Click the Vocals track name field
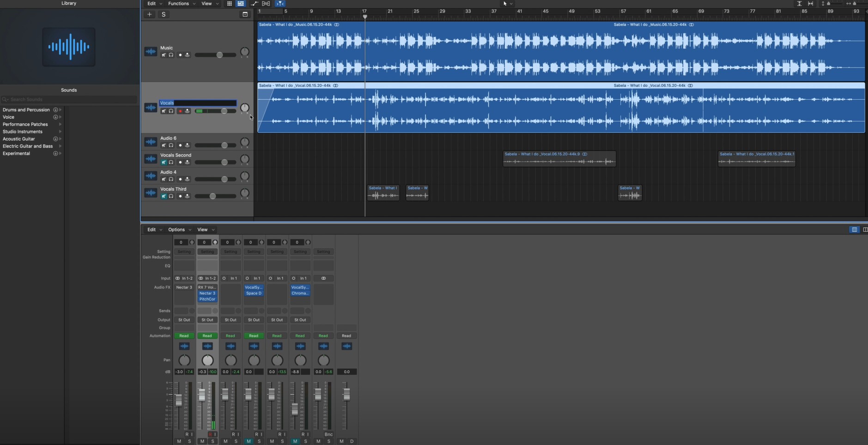This screenshot has height=445, width=868. [198, 103]
